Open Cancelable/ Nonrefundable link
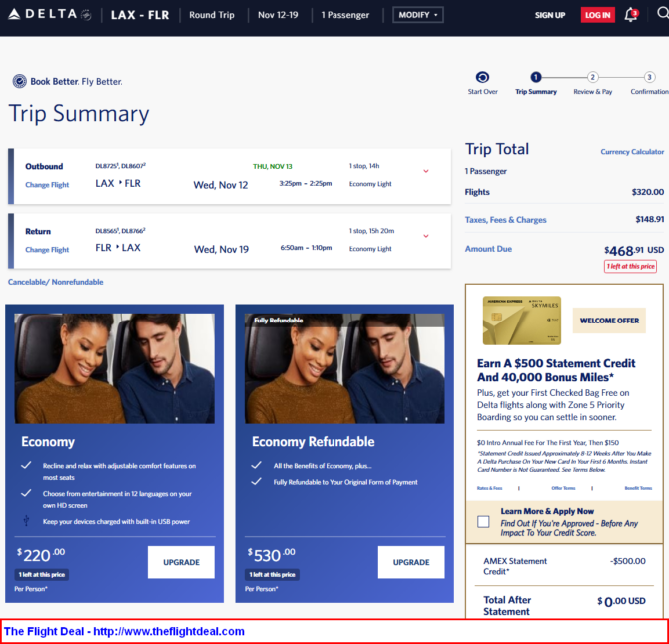 pyautogui.click(x=56, y=282)
